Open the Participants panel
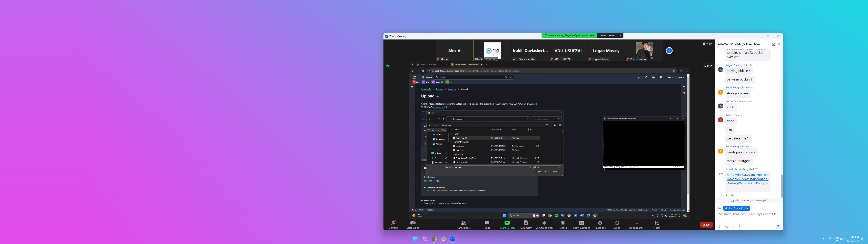This screenshot has width=868, height=244. pos(464,224)
